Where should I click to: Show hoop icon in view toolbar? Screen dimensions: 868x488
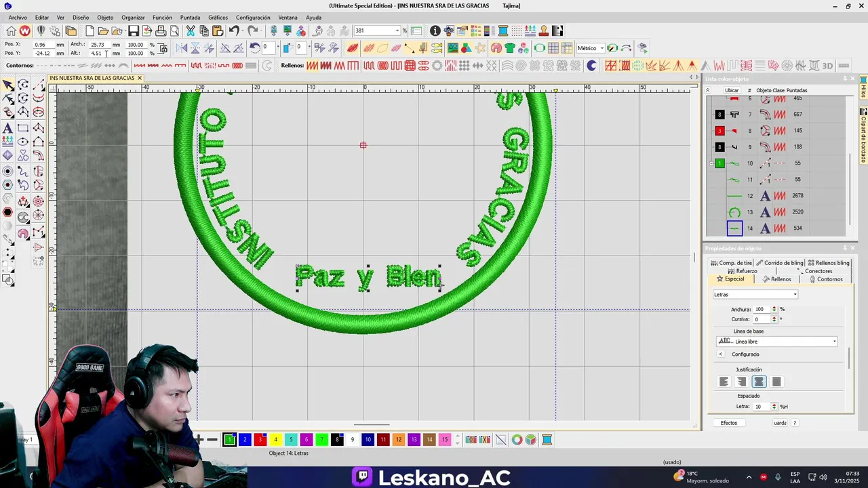(x=540, y=48)
